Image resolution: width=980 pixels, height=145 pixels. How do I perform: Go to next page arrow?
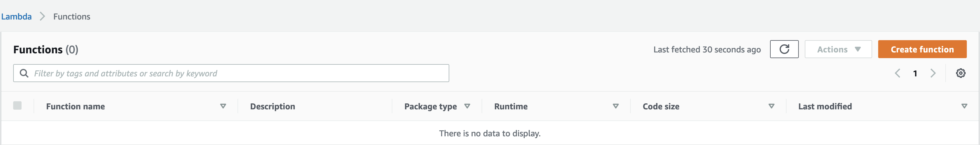pyautogui.click(x=932, y=73)
